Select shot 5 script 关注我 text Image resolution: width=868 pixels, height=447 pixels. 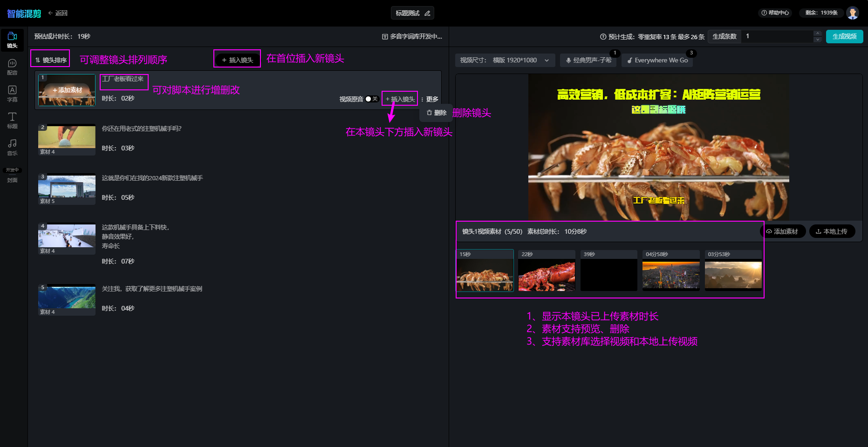pos(152,289)
